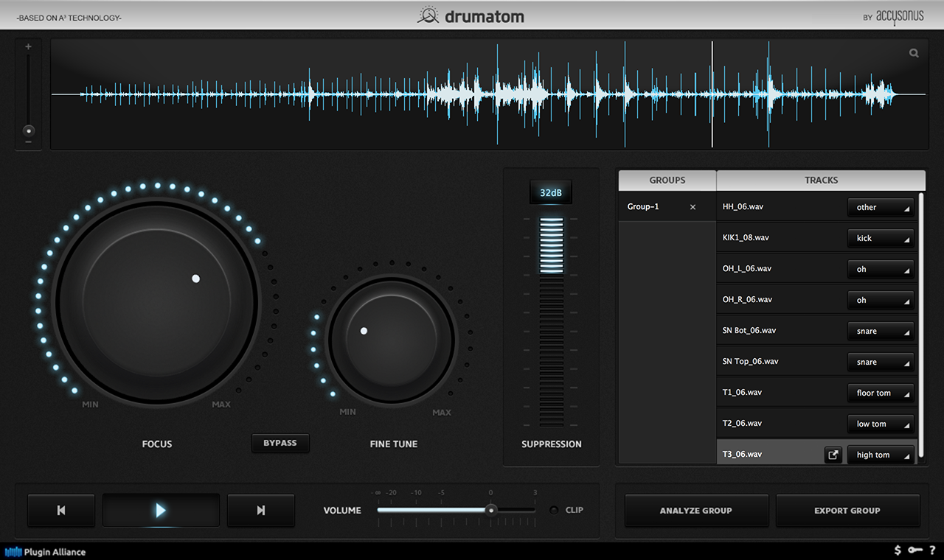Open the type dropdown for OH_L_06.wav
The image size is (944, 560).
point(881,269)
